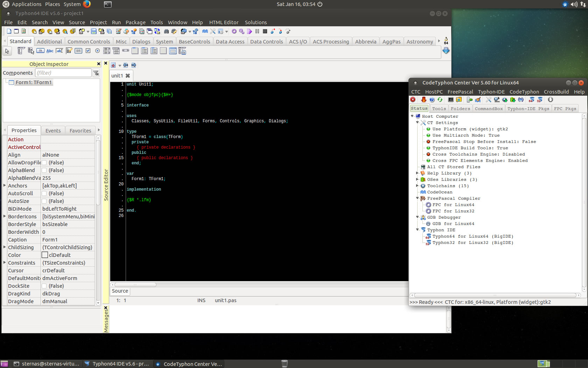Expand the BorderIcons property

[5, 216]
